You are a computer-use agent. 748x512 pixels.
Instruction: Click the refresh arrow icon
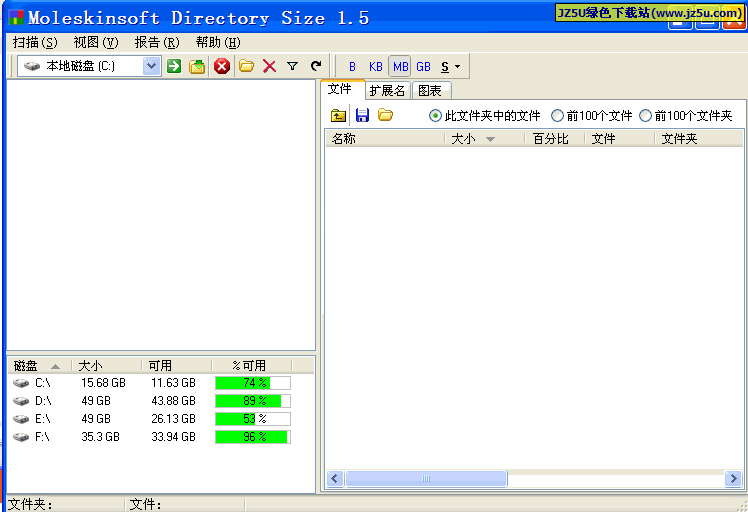pyautogui.click(x=316, y=66)
